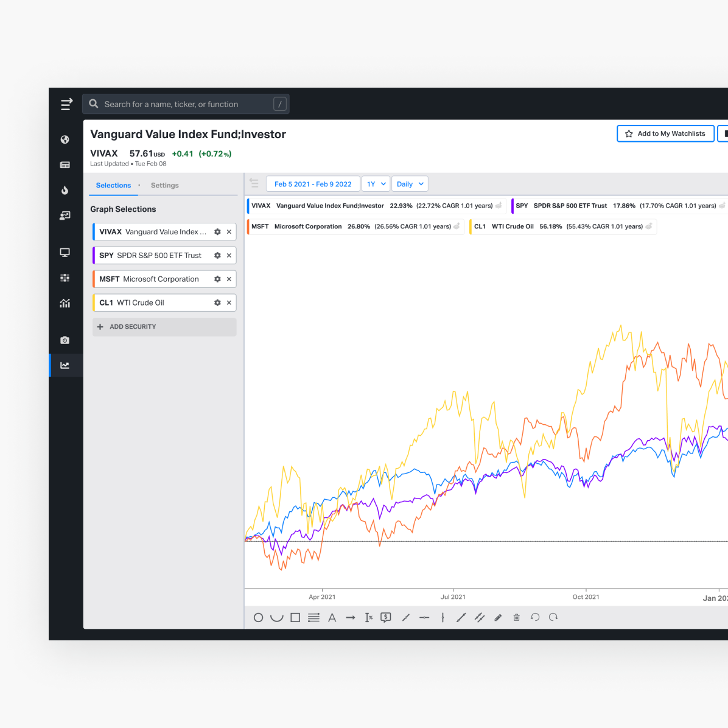Click Add to My Watchlists button
The width and height of the screenshot is (728, 728).
[x=665, y=133]
